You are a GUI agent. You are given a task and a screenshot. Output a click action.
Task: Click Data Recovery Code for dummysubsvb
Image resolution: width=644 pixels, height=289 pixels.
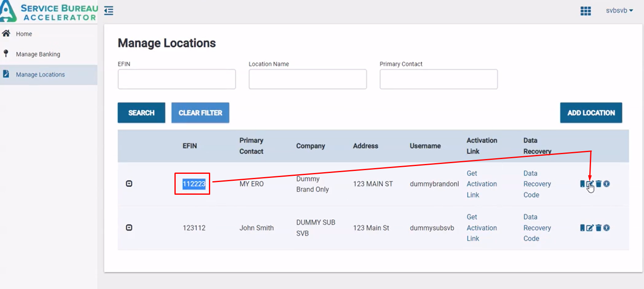pos(537,228)
